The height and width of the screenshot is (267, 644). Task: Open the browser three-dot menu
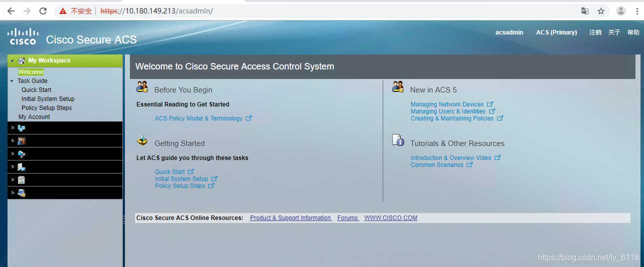pyautogui.click(x=637, y=11)
